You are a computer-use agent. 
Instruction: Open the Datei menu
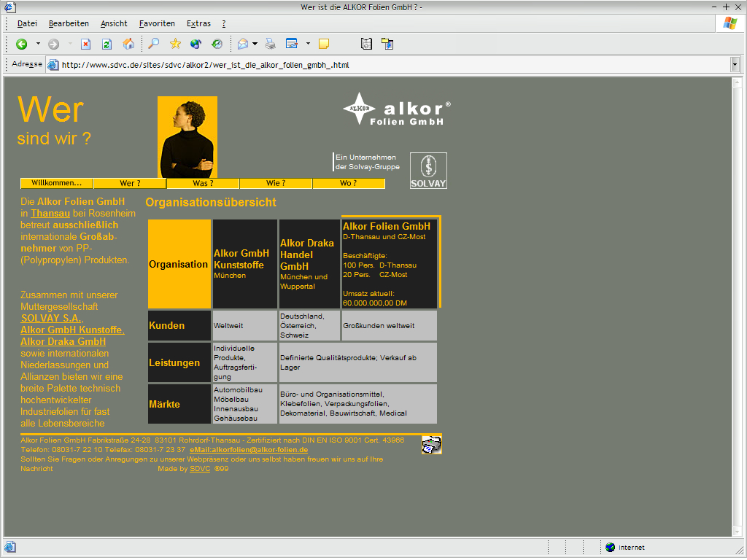point(27,23)
